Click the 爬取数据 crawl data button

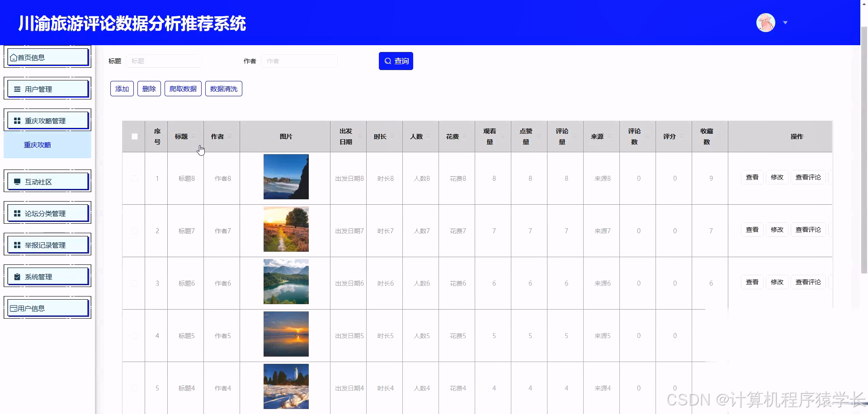pos(183,89)
